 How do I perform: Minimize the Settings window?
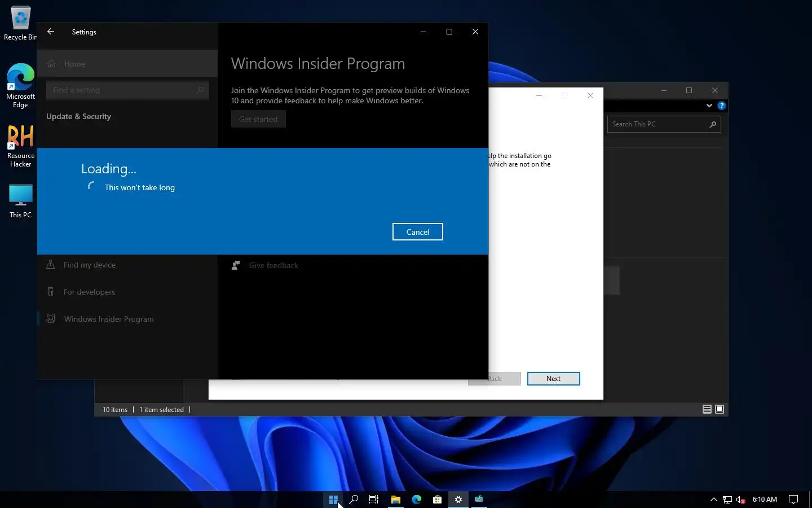(423, 32)
